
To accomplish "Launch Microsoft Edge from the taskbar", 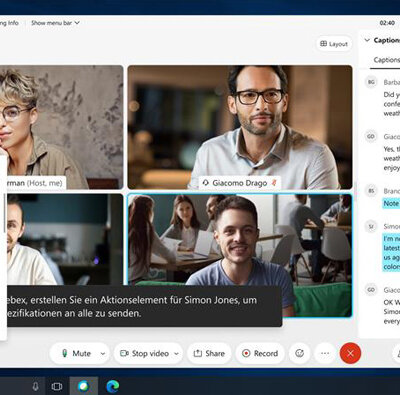I will coord(113,386).
